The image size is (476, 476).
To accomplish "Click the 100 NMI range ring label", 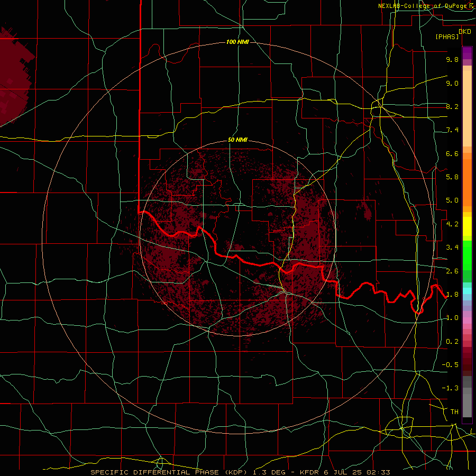I will tap(237, 42).
